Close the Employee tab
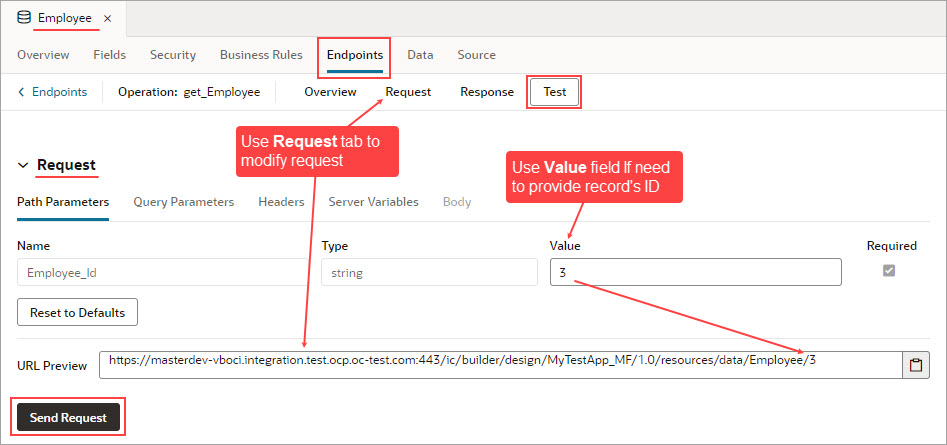 (108, 19)
